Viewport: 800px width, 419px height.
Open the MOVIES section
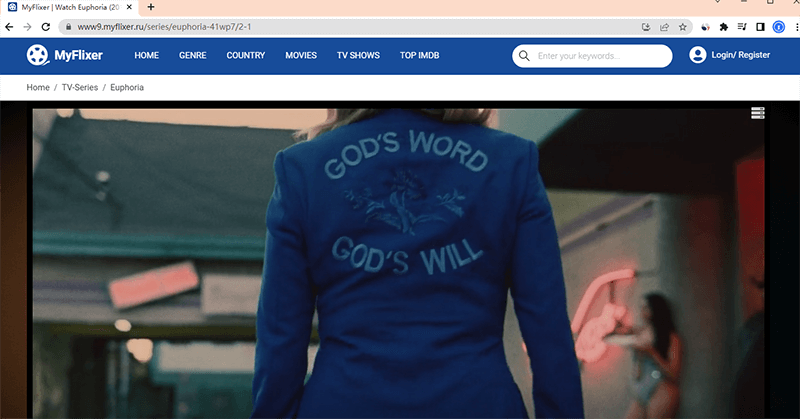301,55
